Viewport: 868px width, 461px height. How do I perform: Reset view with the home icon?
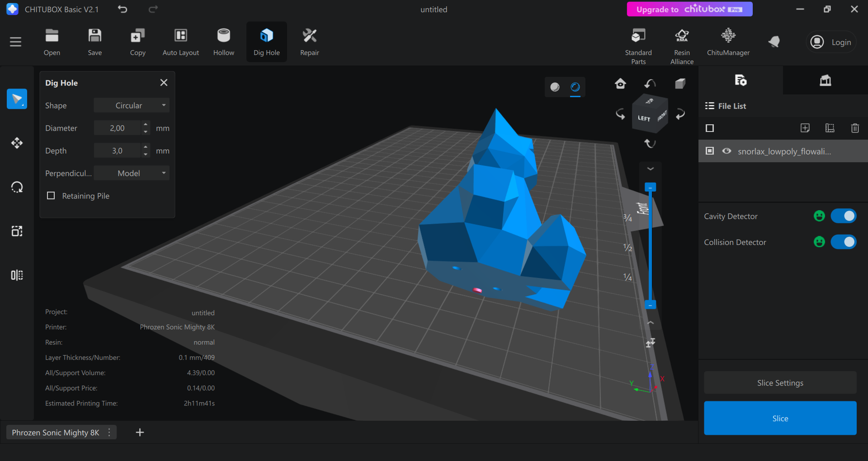tap(620, 84)
